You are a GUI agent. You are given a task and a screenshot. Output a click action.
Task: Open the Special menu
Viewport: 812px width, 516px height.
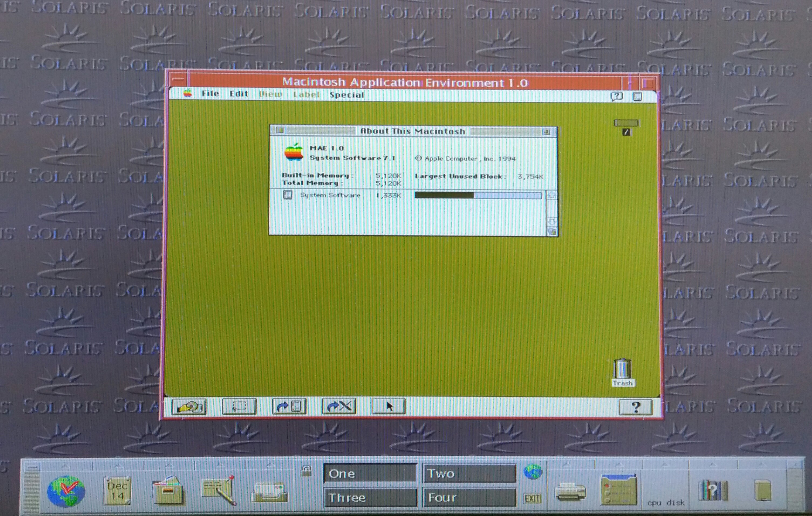coord(347,95)
